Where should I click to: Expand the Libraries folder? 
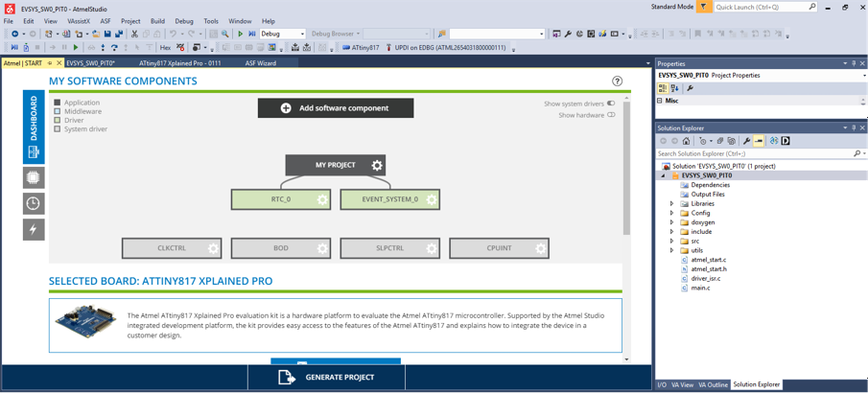[672, 204]
